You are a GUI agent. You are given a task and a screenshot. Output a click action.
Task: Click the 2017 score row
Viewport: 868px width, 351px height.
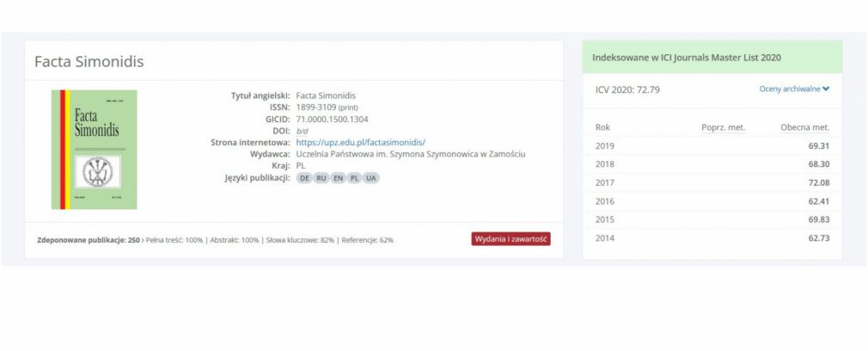click(712, 182)
